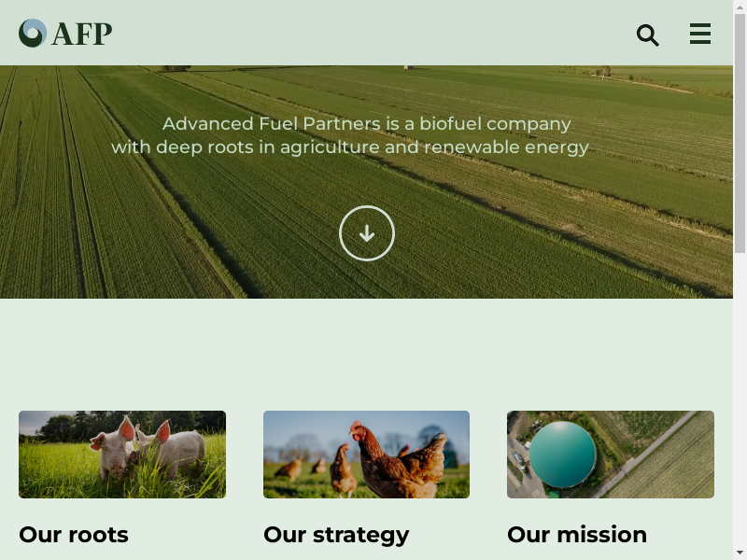The image size is (747, 560).
Task: Click the scrollbar down arrow
Action: tap(740, 553)
